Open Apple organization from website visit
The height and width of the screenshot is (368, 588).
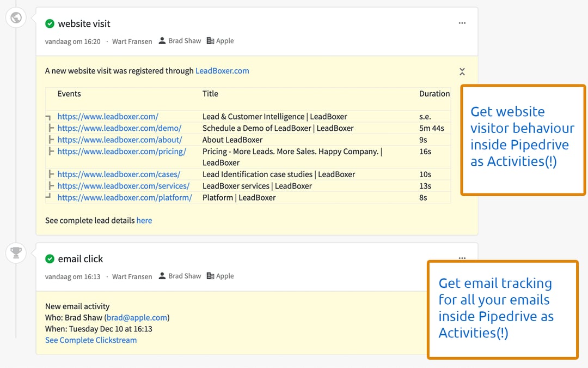225,40
